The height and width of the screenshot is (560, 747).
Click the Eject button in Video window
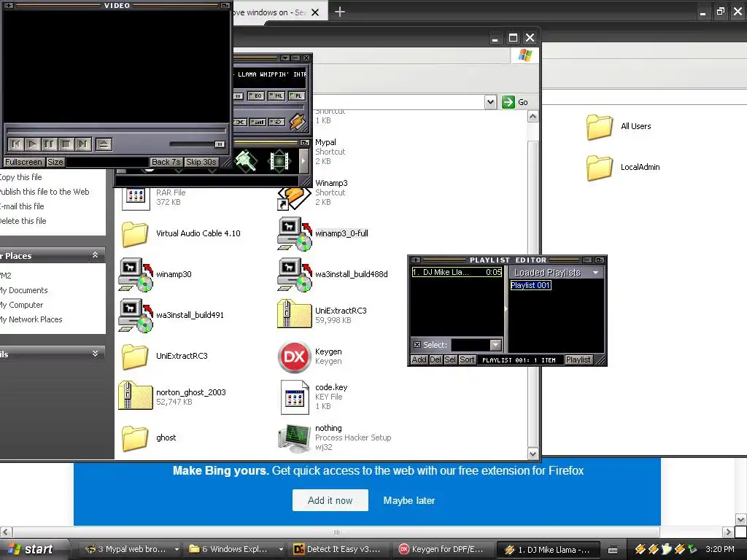click(x=104, y=144)
